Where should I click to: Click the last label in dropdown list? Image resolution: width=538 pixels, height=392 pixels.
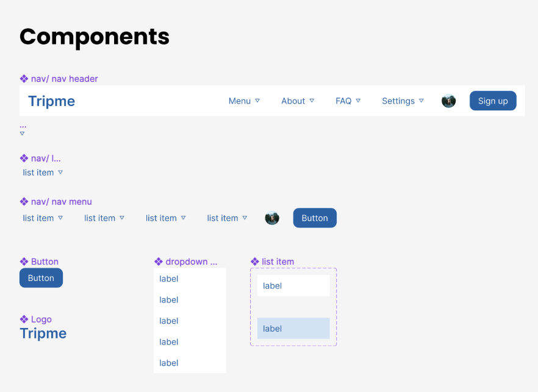[x=169, y=363]
